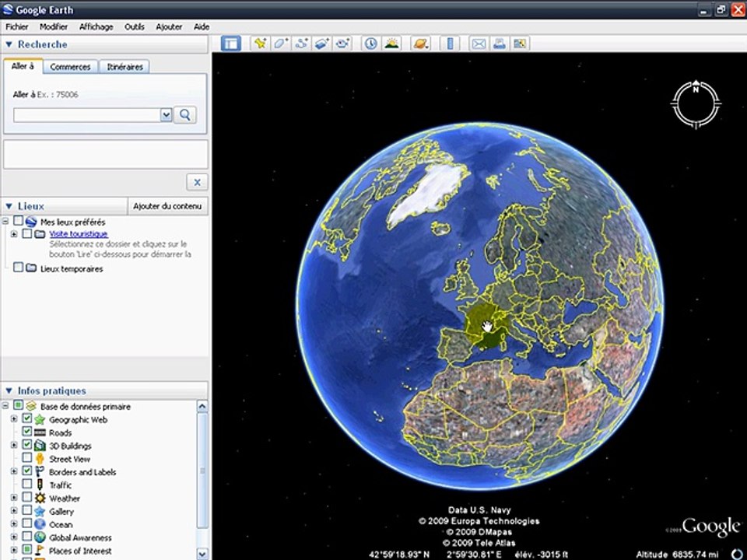Viewport: 747px width, 560px height.
Task: Click the Global Awareness globe icon
Action: 40,537
